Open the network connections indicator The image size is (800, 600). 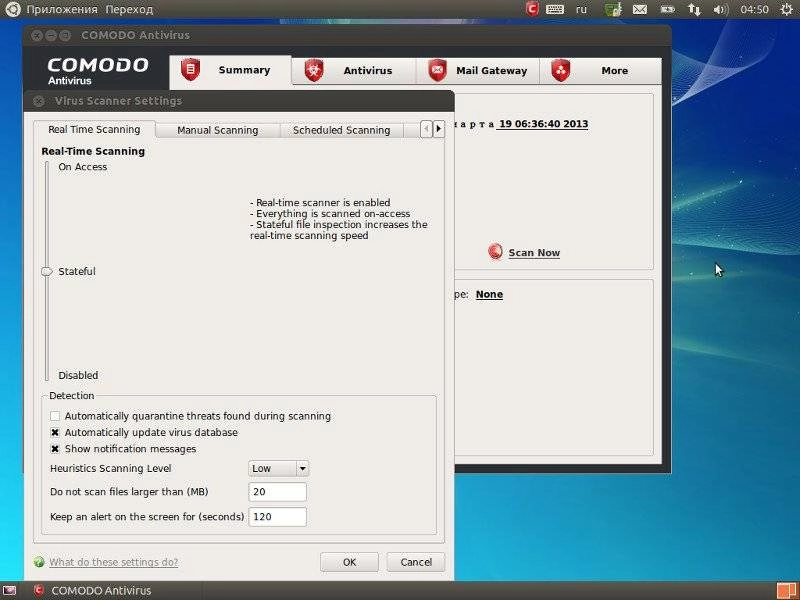694,9
